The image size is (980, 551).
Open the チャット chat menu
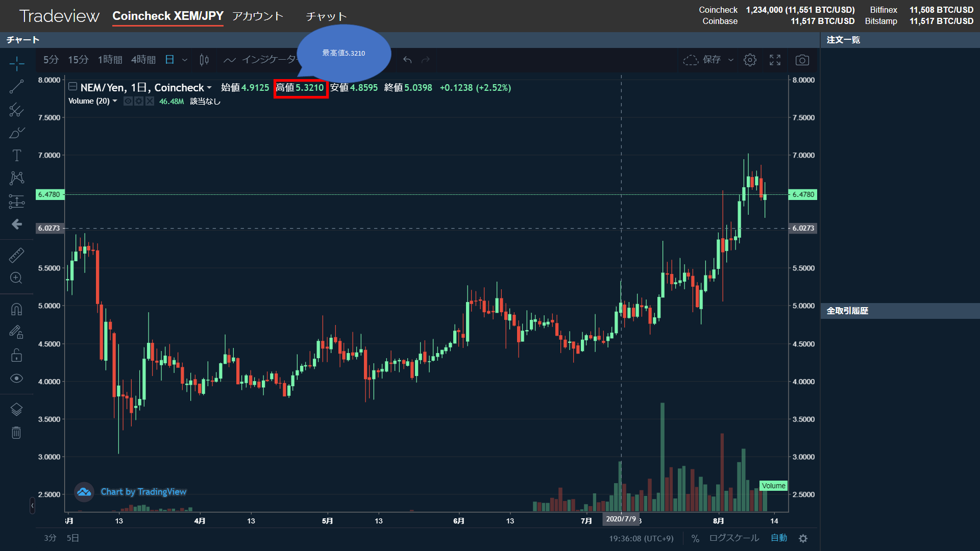point(327,16)
